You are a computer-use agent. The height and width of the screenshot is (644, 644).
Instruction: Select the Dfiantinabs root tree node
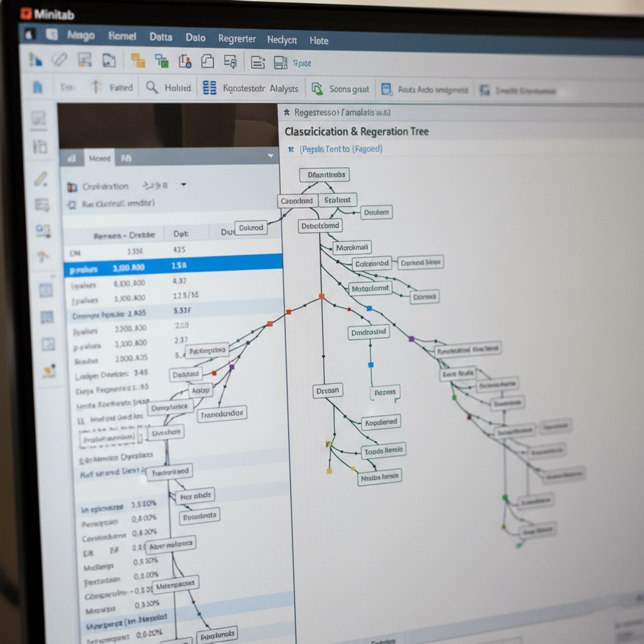tap(325, 174)
